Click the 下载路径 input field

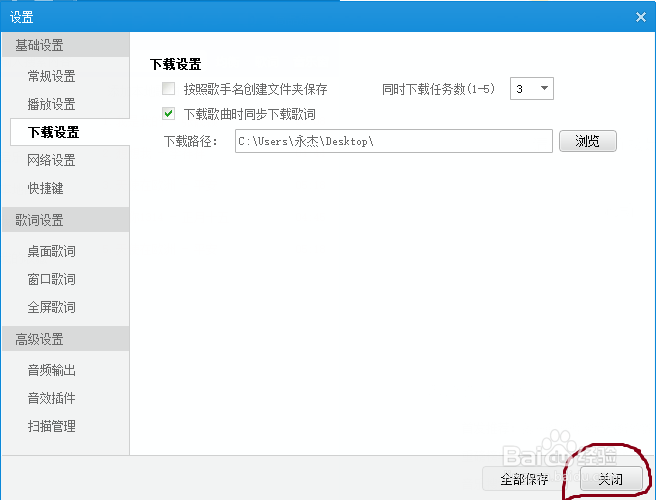coord(394,141)
